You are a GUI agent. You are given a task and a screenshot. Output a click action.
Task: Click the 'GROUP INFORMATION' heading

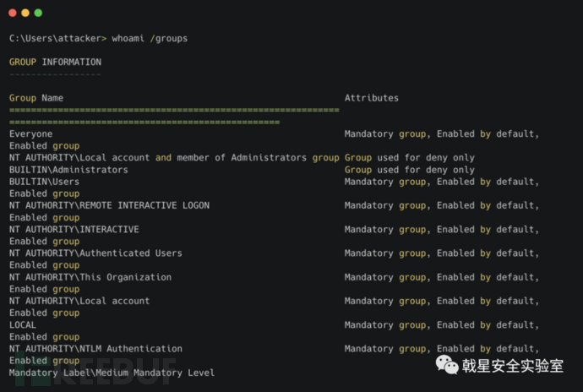click(x=55, y=62)
